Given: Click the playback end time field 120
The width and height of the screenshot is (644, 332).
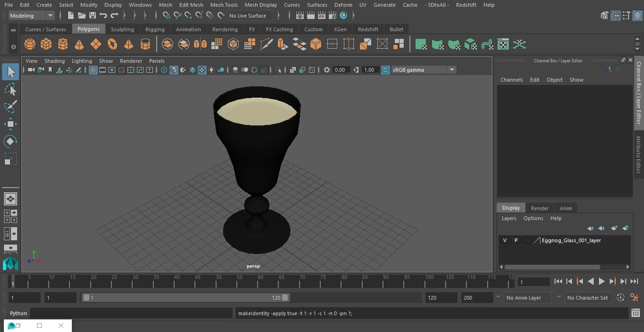Looking at the screenshot, I should (441, 297).
